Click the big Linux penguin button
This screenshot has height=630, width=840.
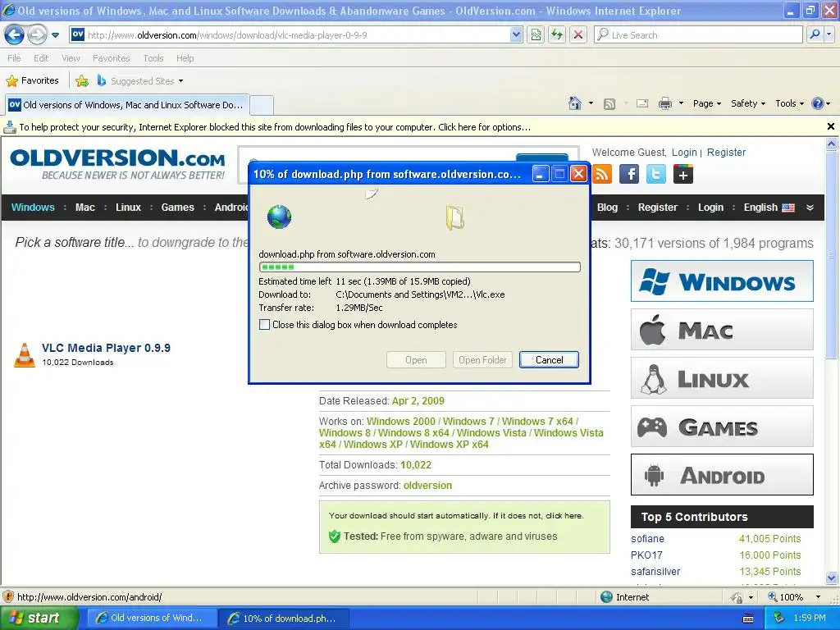pos(722,378)
